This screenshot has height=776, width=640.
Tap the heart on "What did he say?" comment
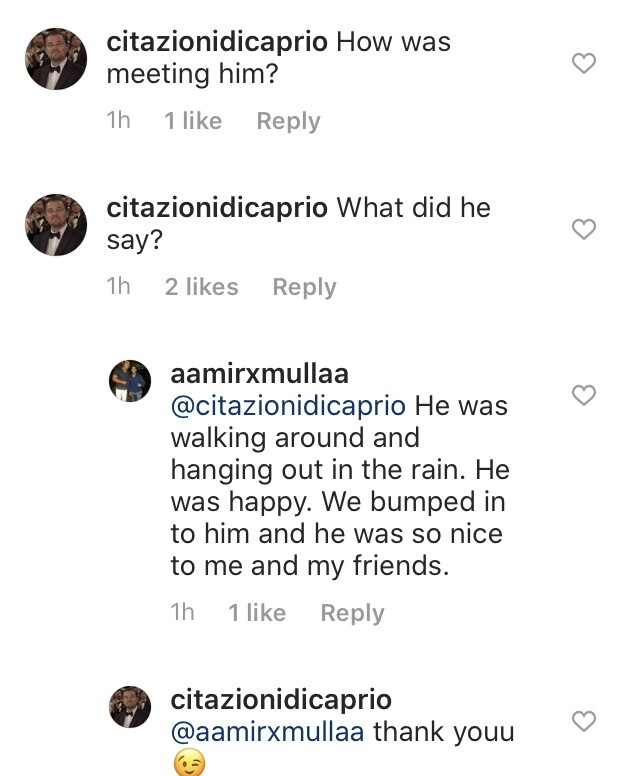[x=583, y=229]
